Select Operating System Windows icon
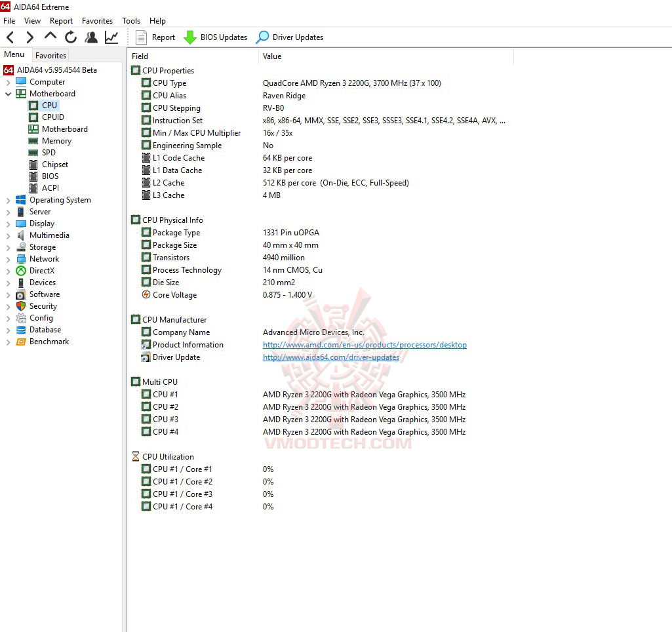Viewport: 672px width, 632px height. [21, 200]
